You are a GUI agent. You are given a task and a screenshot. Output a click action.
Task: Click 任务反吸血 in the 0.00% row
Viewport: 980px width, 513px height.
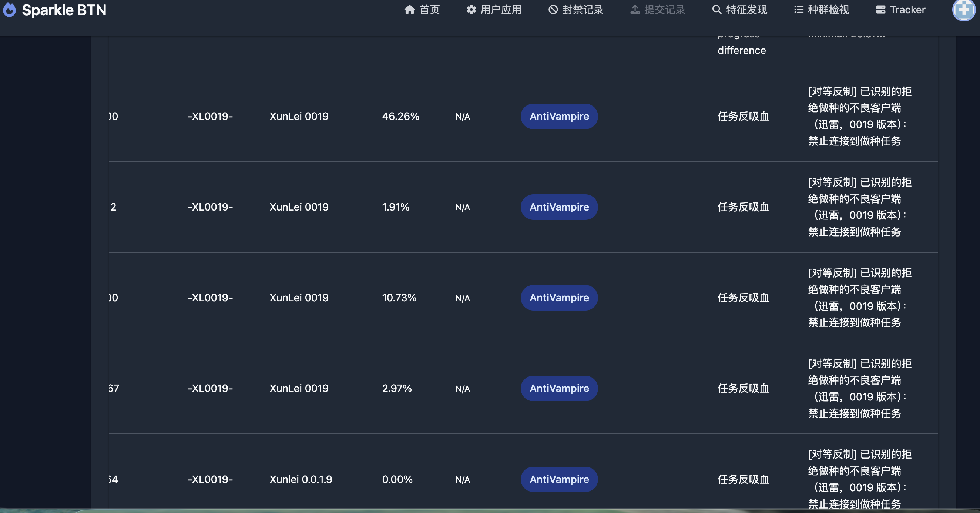(x=744, y=479)
